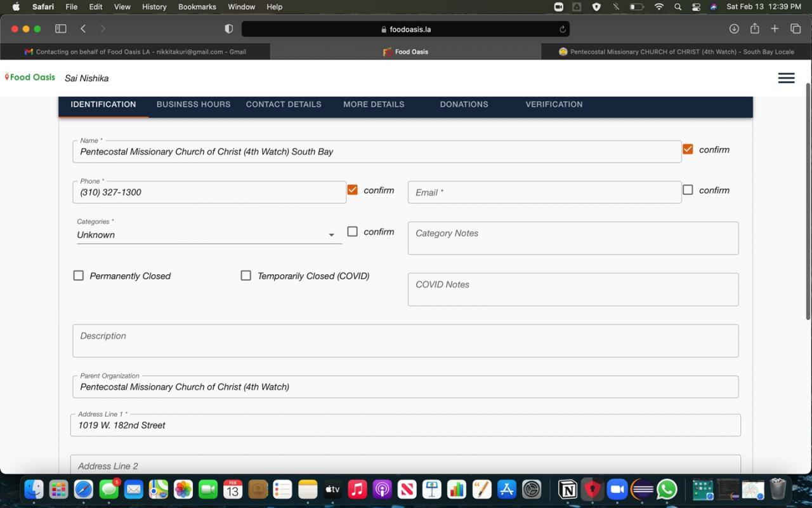Open Mail from the dock
Screen dimensions: 812x508
pos(133,489)
